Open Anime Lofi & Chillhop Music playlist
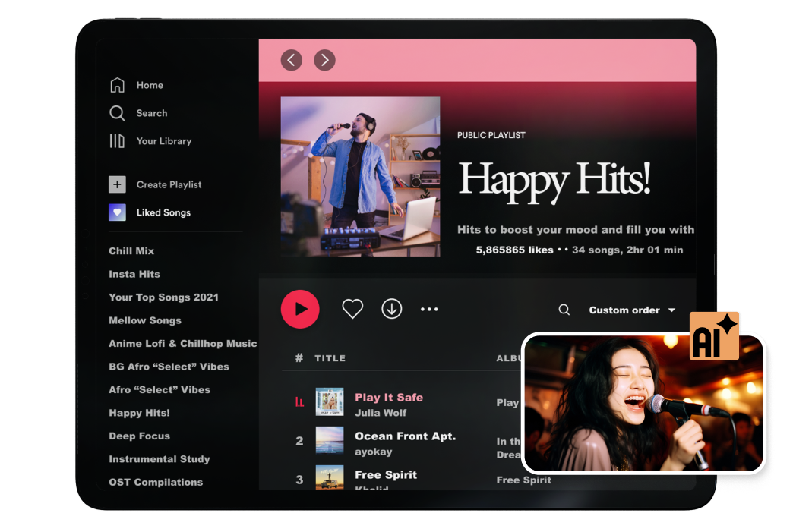 (183, 344)
